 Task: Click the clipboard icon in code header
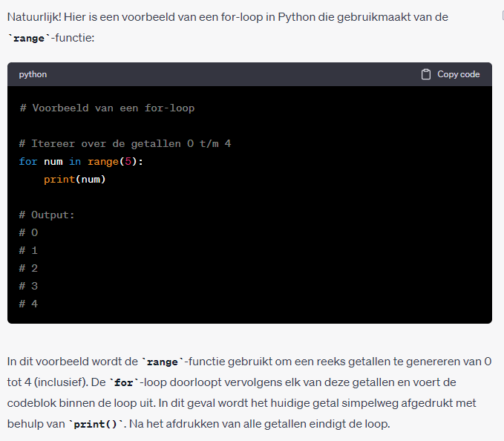[426, 74]
